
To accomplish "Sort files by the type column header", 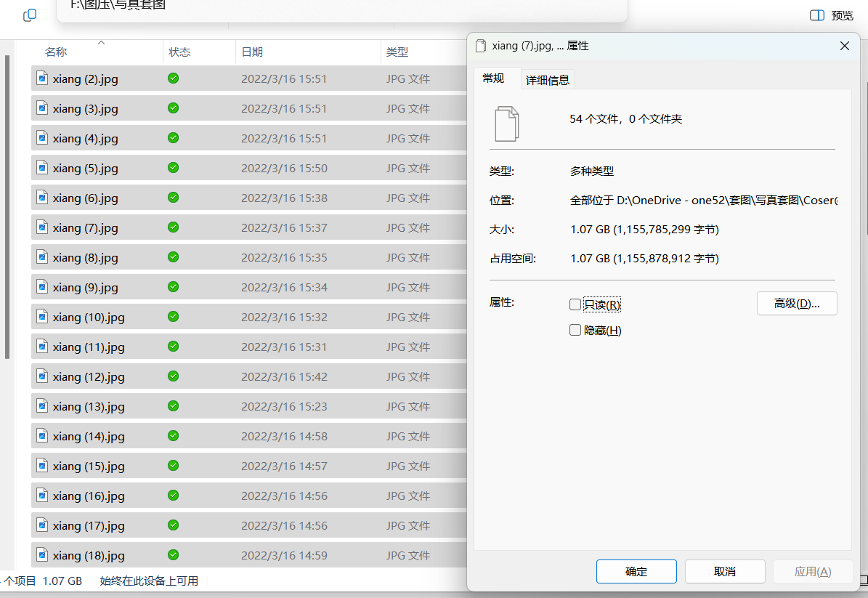I will coord(397,52).
